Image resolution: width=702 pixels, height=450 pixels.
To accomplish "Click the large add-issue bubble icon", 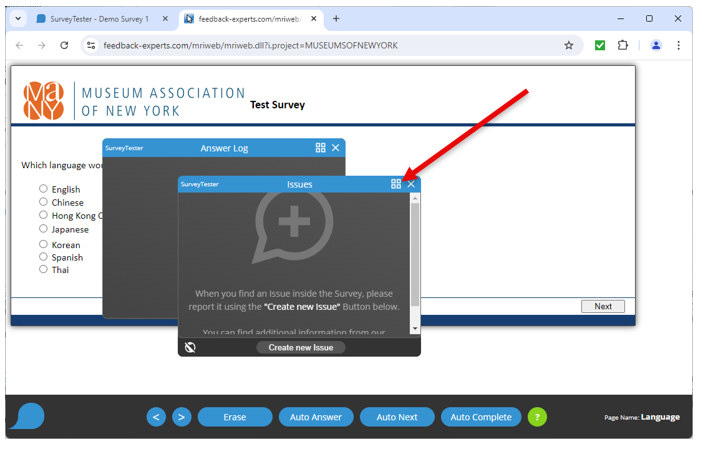I will (293, 227).
